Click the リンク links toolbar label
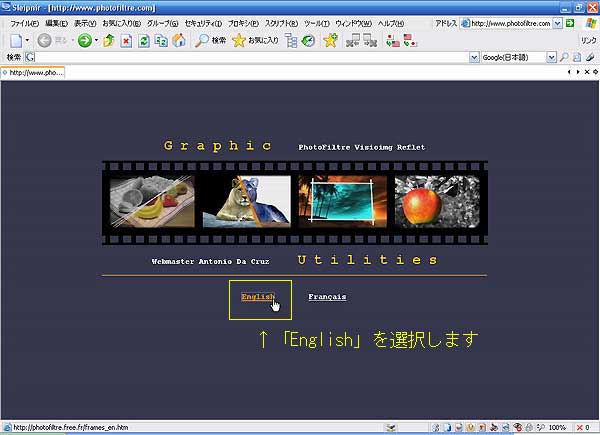Screen dimensions: 600x435 [x=589, y=41]
